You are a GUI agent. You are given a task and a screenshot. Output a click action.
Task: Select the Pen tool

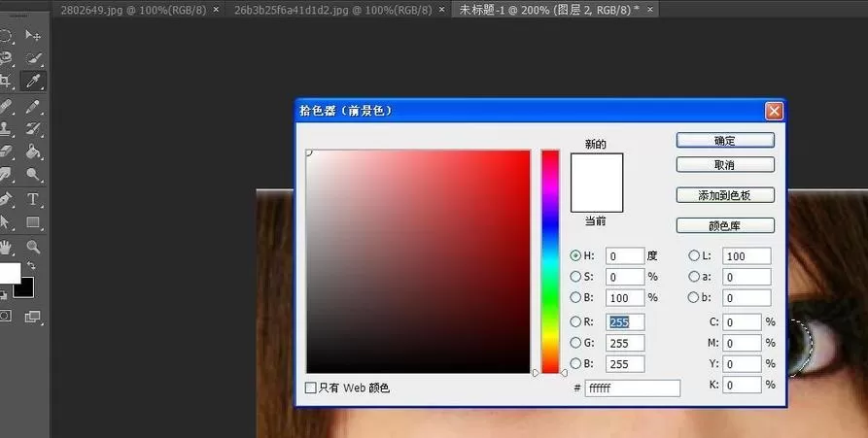point(6,199)
